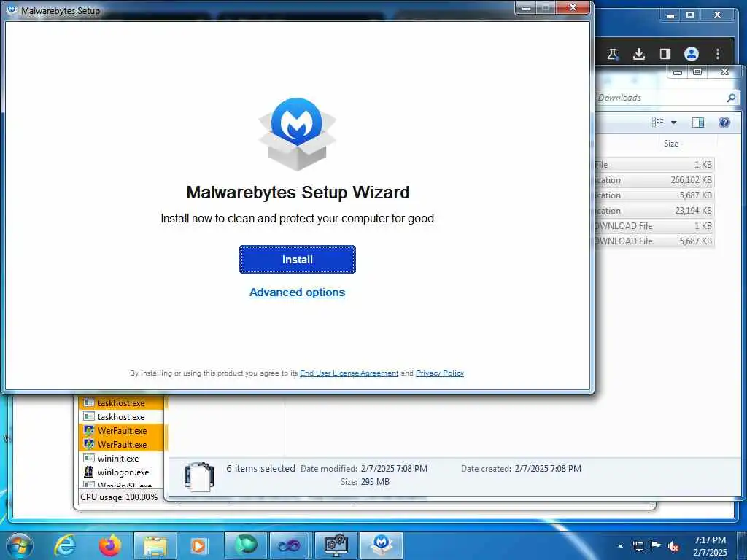The height and width of the screenshot is (560, 747).
Task: Change the view in Explorer toolbar
Action: [x=658, y=122]
